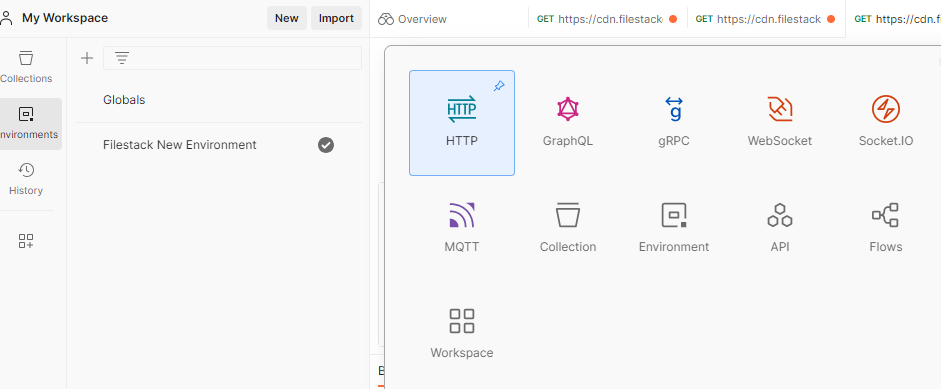The image size is (941, 389).
Task: Open the configure sidebar apps icon
Action: [x=26, y=241]
